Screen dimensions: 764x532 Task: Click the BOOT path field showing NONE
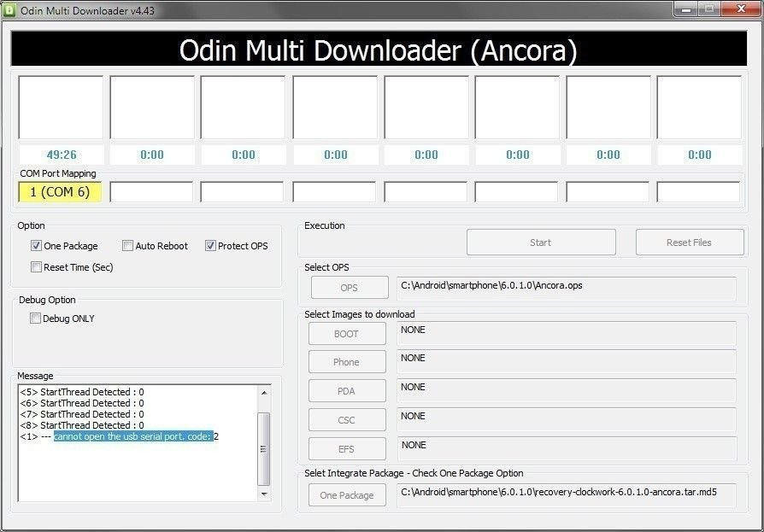point(567,333)
